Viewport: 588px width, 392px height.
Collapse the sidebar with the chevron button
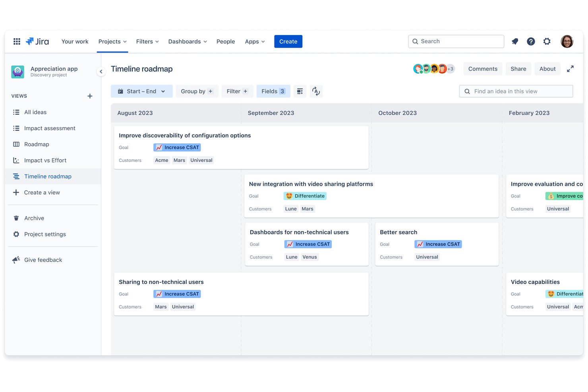[101, 71]
